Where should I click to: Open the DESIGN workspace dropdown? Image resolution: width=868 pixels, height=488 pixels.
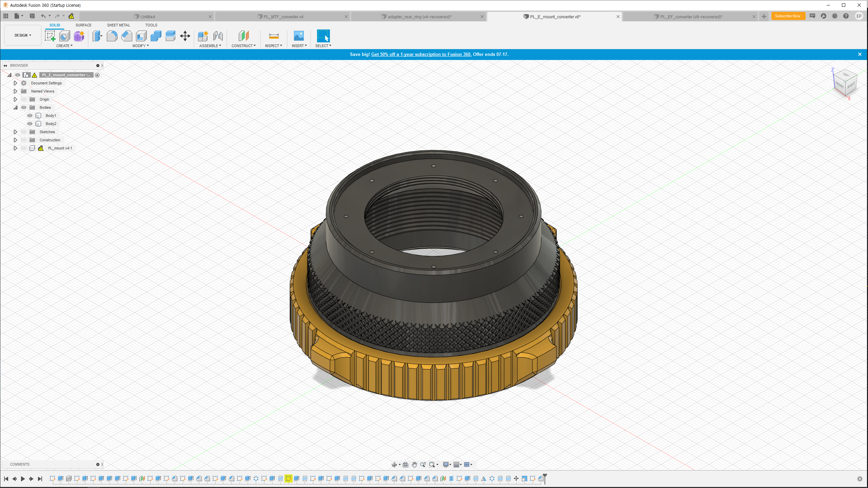point(23,35)
